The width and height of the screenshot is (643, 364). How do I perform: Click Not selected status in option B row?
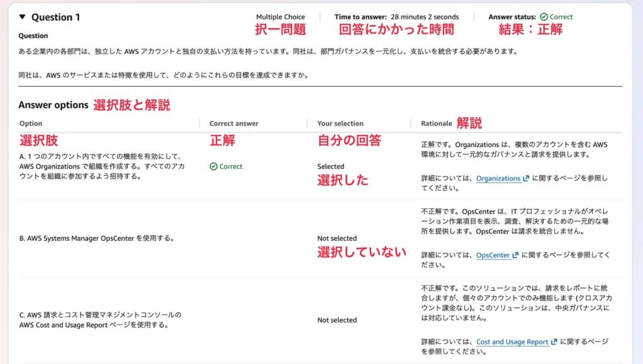[337, 238]
